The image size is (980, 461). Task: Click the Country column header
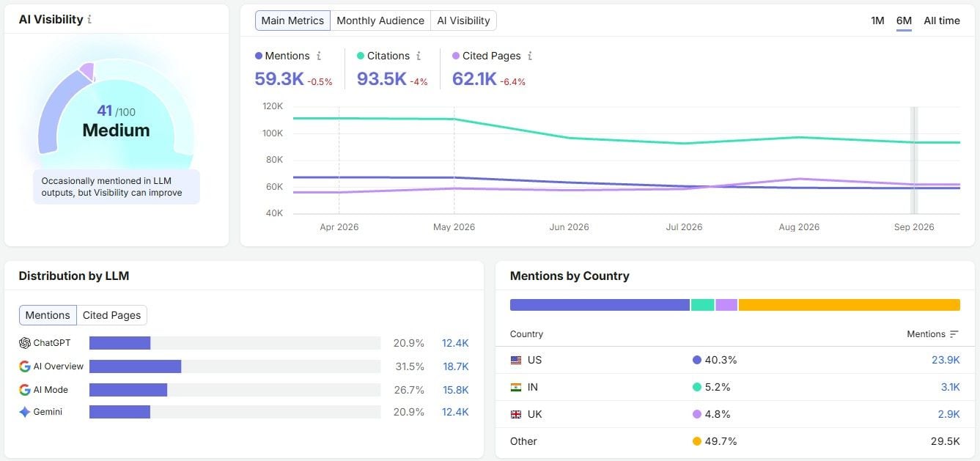pos(526,334)
